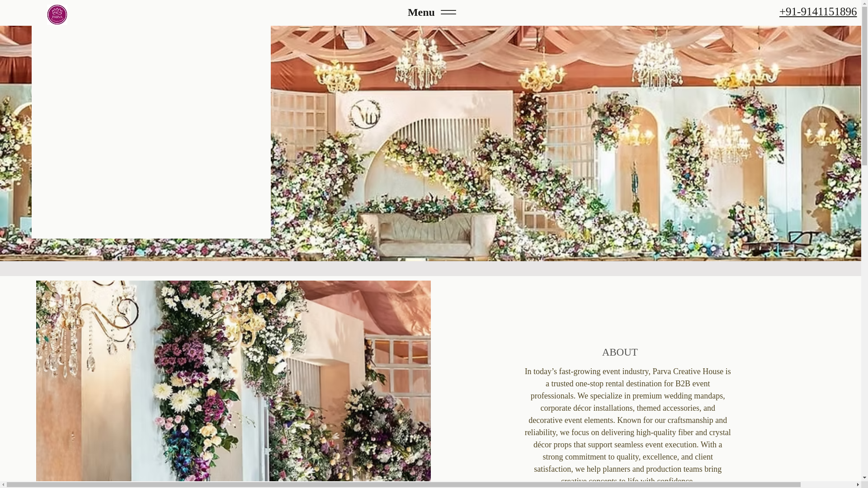Click the circular monogram emblem on stage backdrop
This screenshot has height=488, width=868.
pyautogui.click(x=364, y=114)
